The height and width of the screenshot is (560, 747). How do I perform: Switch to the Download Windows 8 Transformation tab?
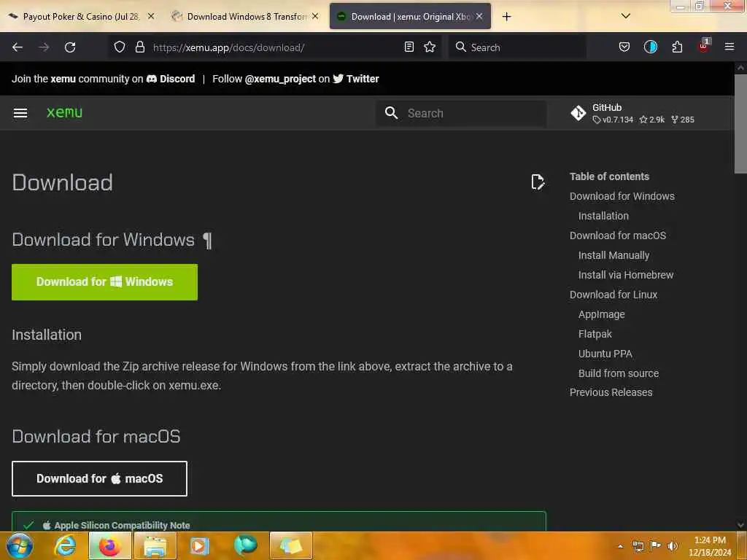click(x=247, y=17)
